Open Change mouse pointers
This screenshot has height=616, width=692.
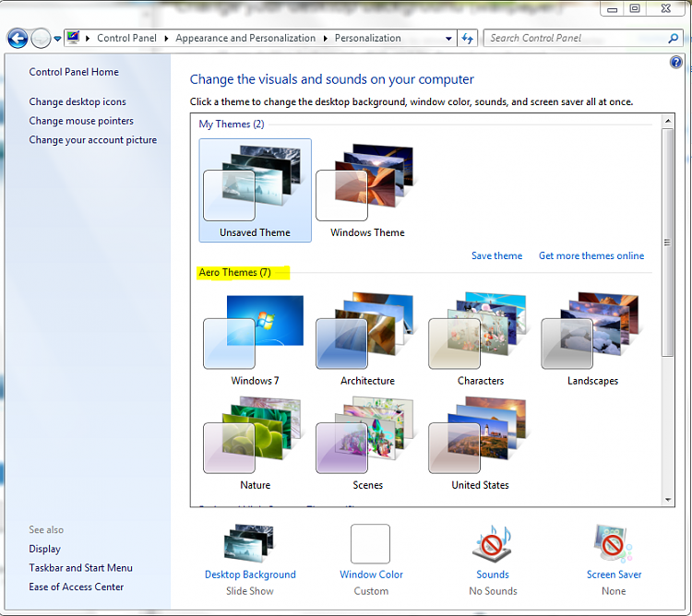click(x=81, y=121)
